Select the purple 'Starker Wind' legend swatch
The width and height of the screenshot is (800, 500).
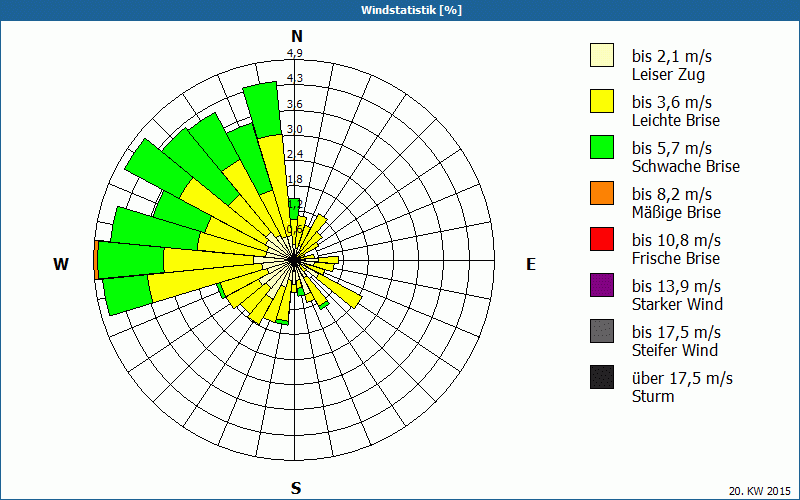pos(601,285)
